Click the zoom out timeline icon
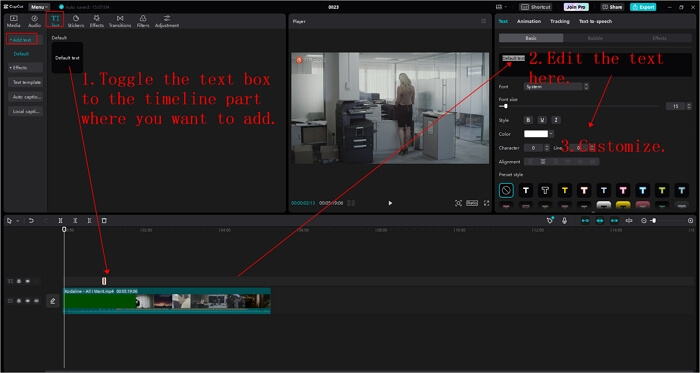 click(x=644, y=220)
